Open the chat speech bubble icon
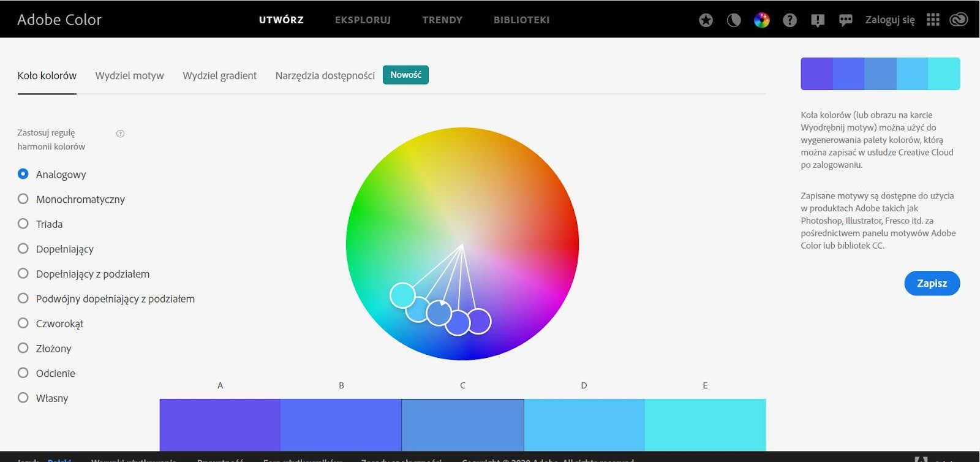Image resolution: width=980 pixels, height=462 pixels. 846,20
